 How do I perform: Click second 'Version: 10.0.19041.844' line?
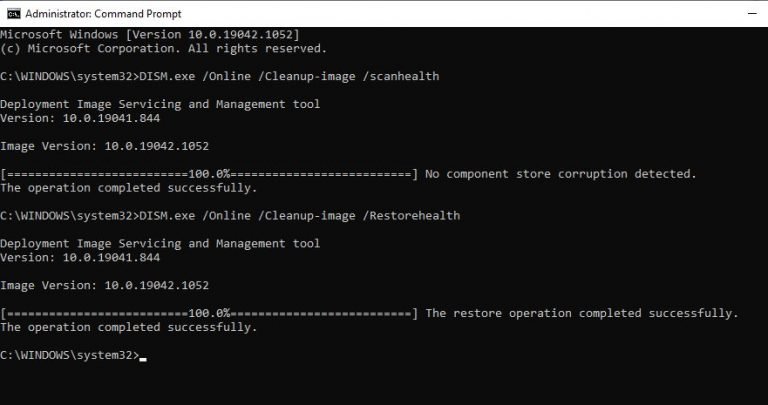click(x=80, y=258)
